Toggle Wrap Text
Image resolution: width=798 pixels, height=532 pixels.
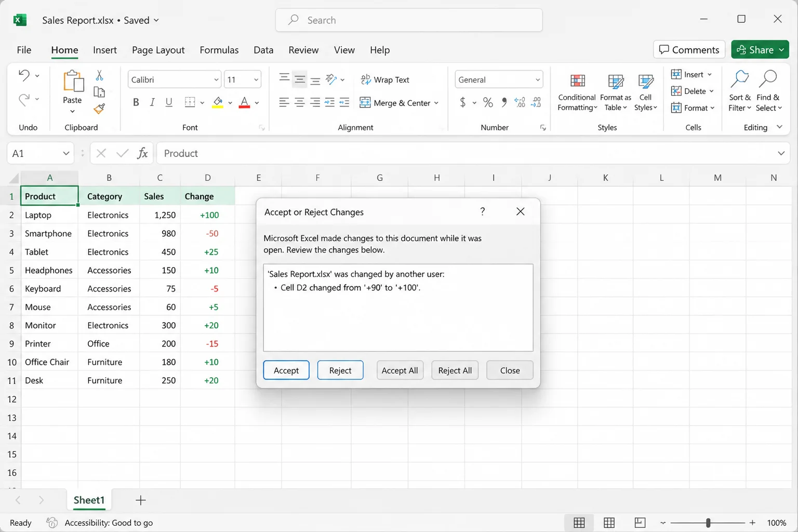[385, 79]
